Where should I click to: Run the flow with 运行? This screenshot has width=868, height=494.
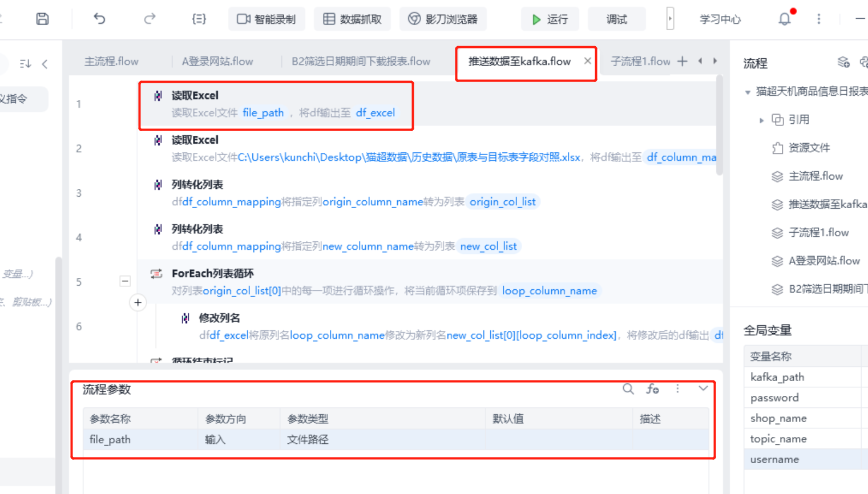550,19
